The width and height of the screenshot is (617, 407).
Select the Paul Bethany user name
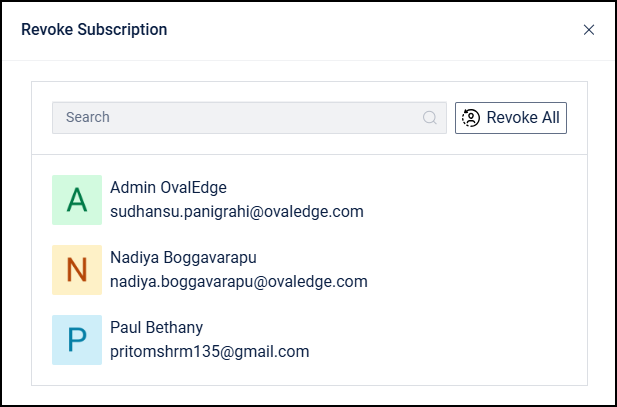point(156,328)
